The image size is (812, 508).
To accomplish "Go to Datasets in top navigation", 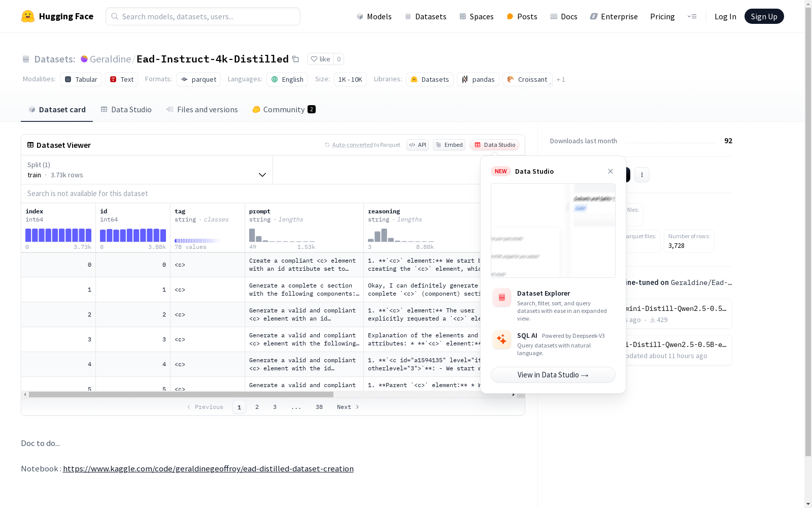I will (425, 16).
